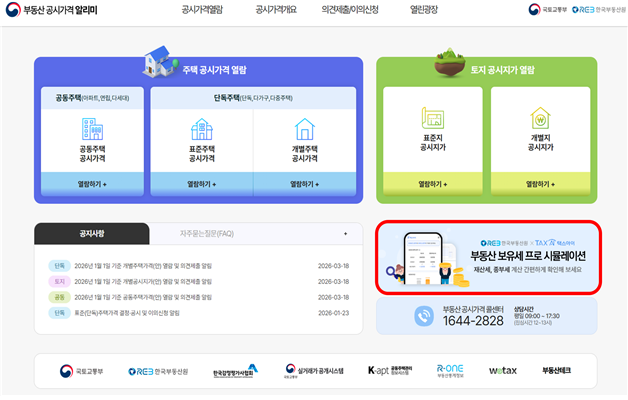Open the 의견제출/이의신청 menu

point(350,10)
